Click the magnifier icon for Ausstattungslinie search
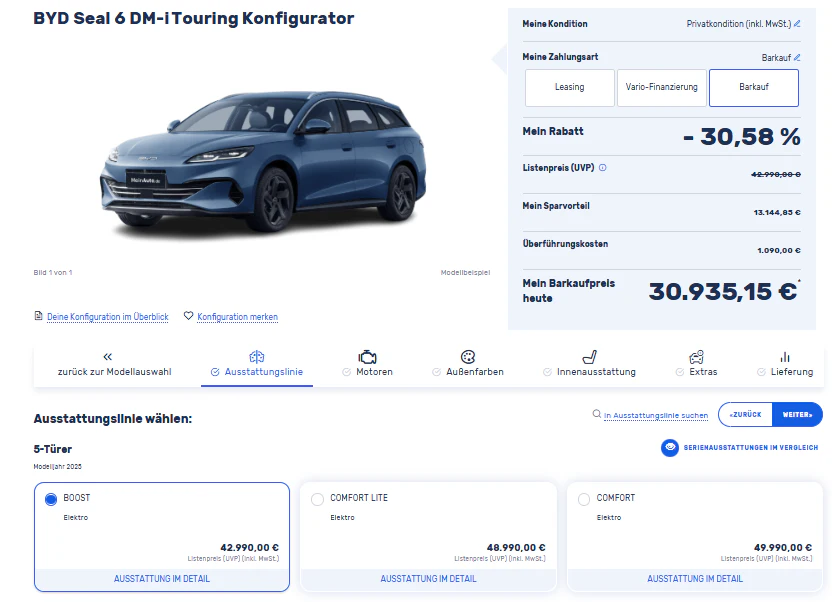 coord(597,414)
